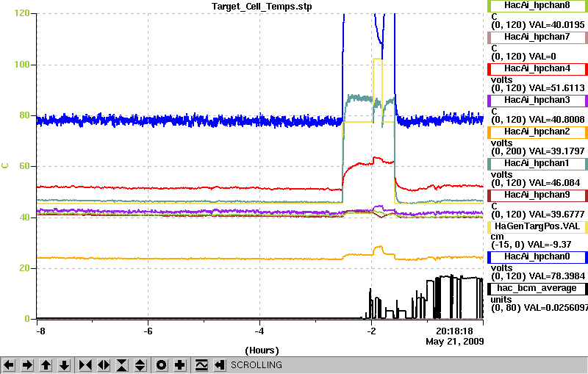Viewport: 588px width, 374px height.
Task: Click the 20:18:18 timestamp on the x-axis
Action: click(x=454, y=331)
